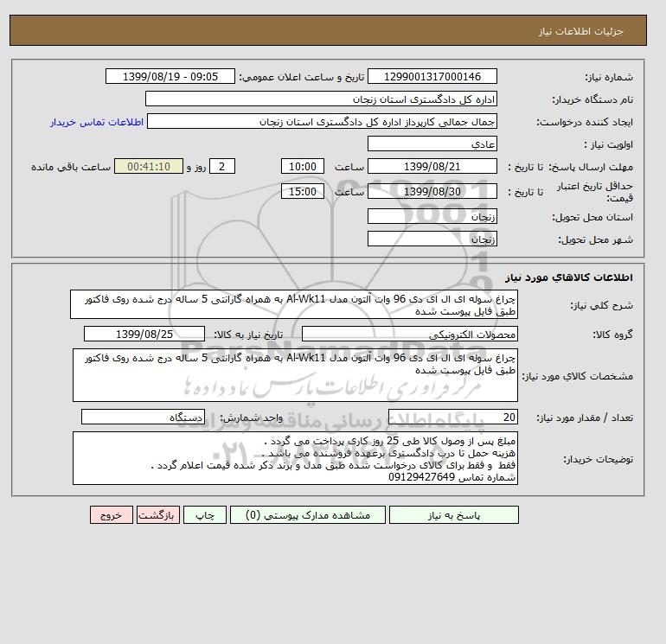Click priority field عادی
The width and height of the screenshot is (666, 644).
click(432, 143)
